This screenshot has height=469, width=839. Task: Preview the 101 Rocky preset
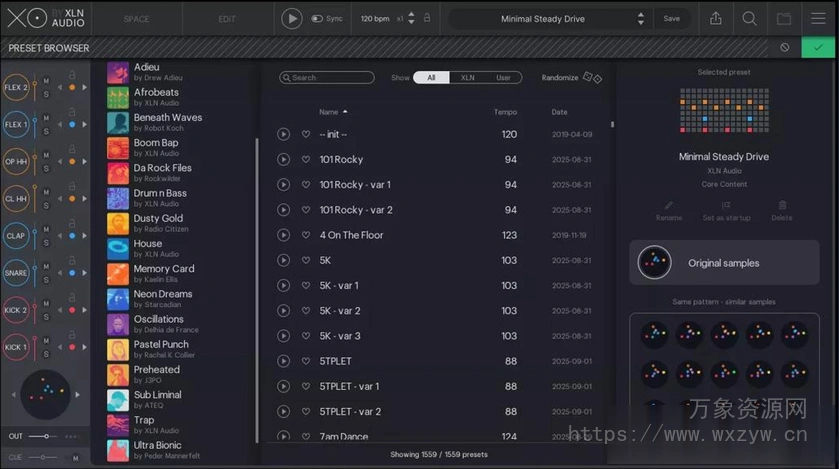[284, 159]
